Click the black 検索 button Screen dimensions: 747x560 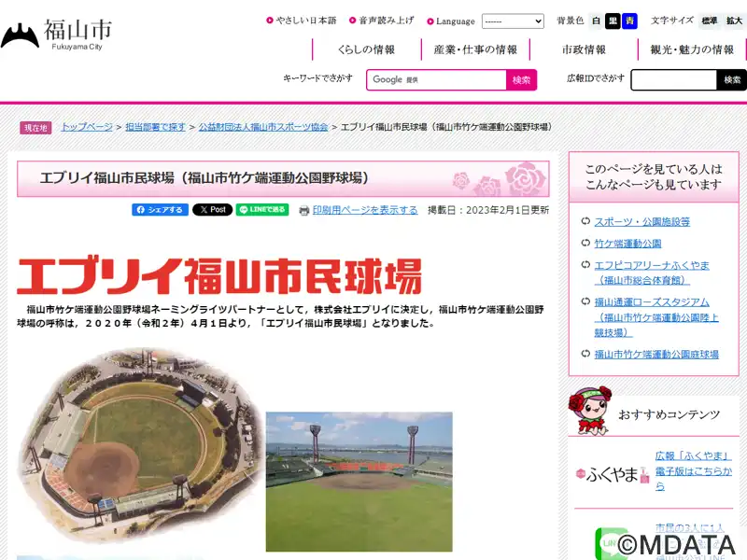pos(732,79)
